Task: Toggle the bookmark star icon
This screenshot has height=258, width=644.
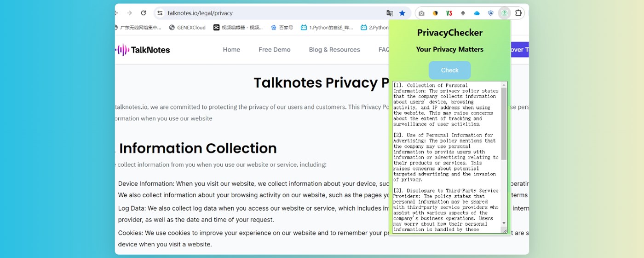Action: [402, 13]
